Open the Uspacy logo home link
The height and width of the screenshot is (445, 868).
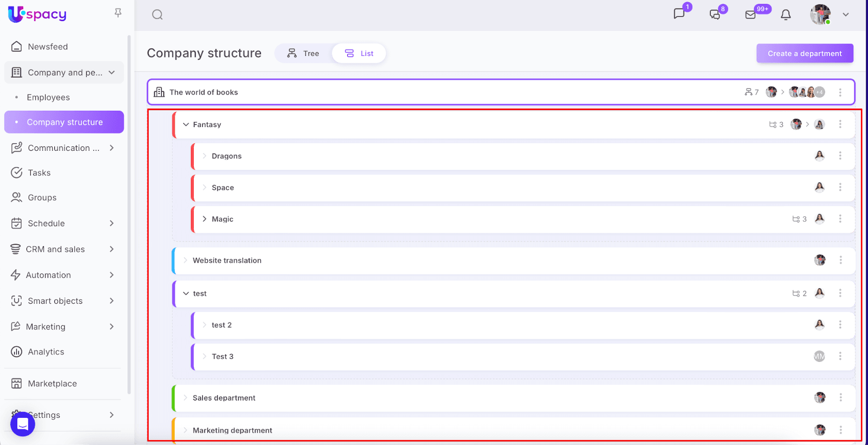37,14
